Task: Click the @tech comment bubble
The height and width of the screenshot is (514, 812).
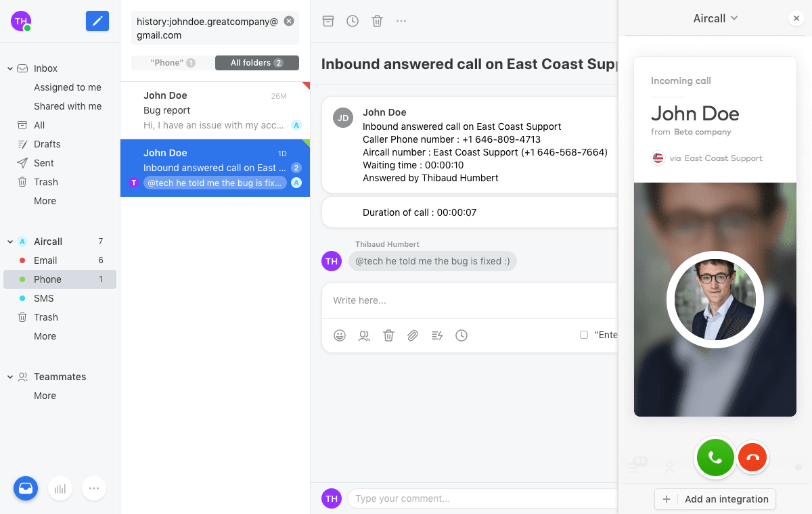Action: tap(432, 261)
